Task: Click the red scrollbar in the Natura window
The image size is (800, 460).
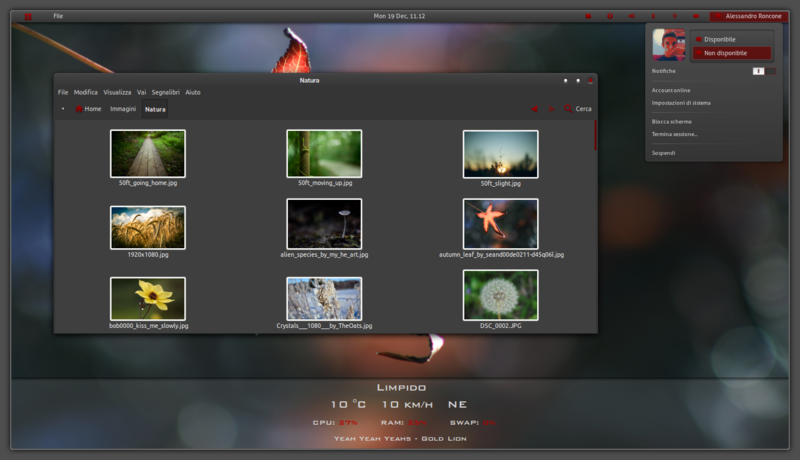Action: tap(595, 136)
